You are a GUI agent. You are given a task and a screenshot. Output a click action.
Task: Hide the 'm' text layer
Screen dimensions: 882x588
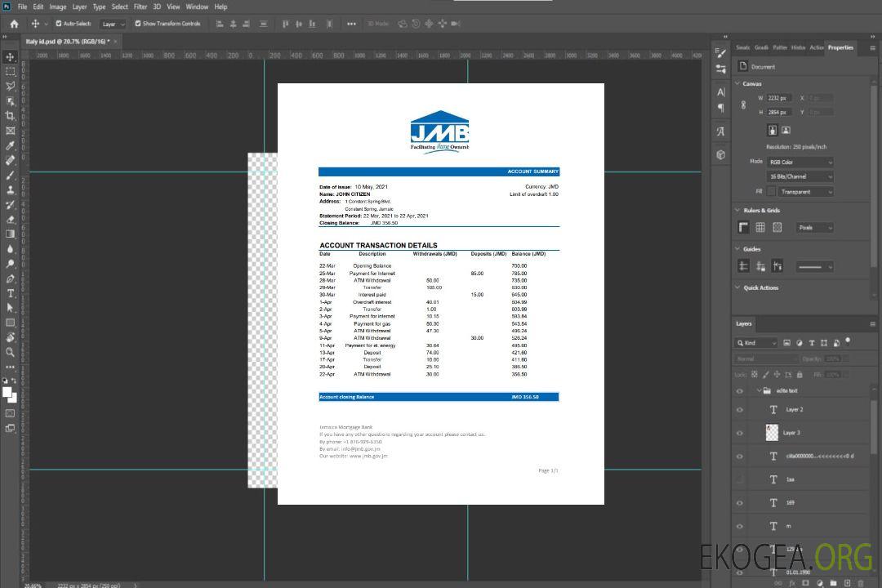740,527
